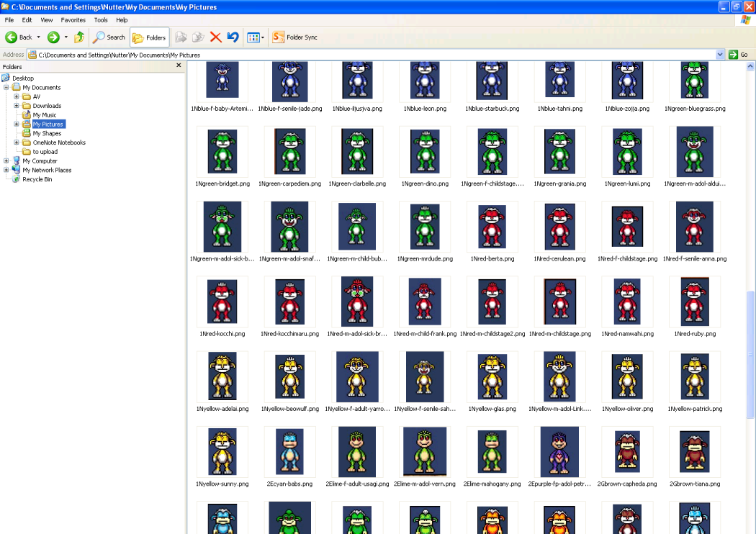Go up one folder level
This screenshot has width=756, height=534.
point(79,37)
